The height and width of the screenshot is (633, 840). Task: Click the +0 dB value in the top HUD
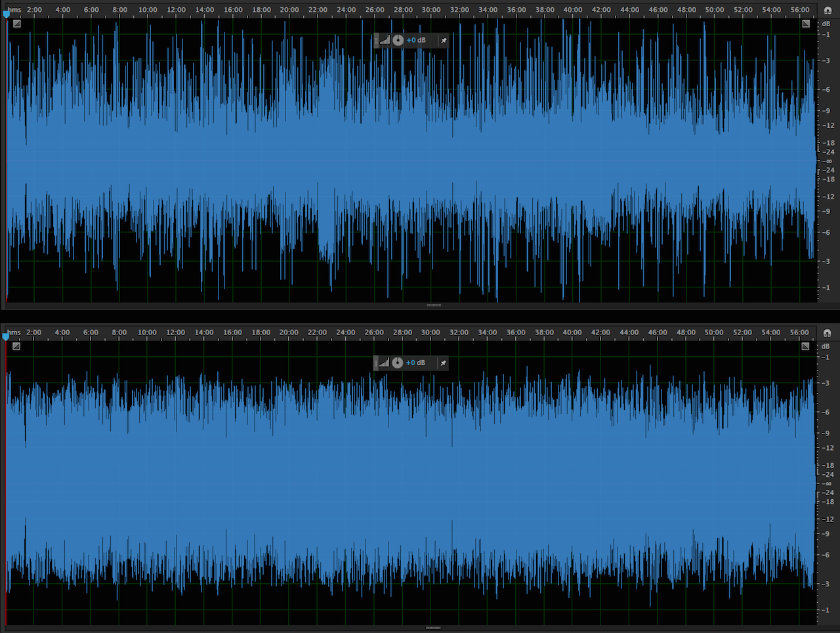pos(416,40)
